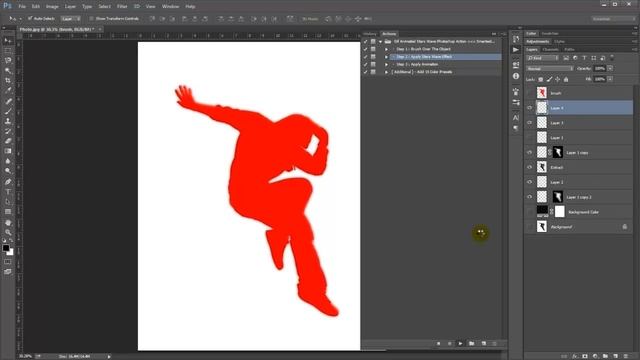
Task: Open the collapsed Info panel icon
Action: (x=516, y=76)
